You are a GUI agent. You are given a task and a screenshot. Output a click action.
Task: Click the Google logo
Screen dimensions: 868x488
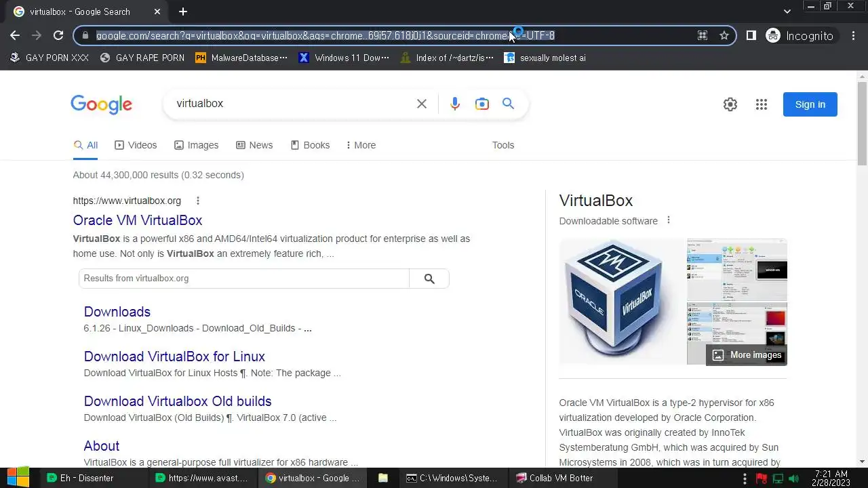(101, 104)
